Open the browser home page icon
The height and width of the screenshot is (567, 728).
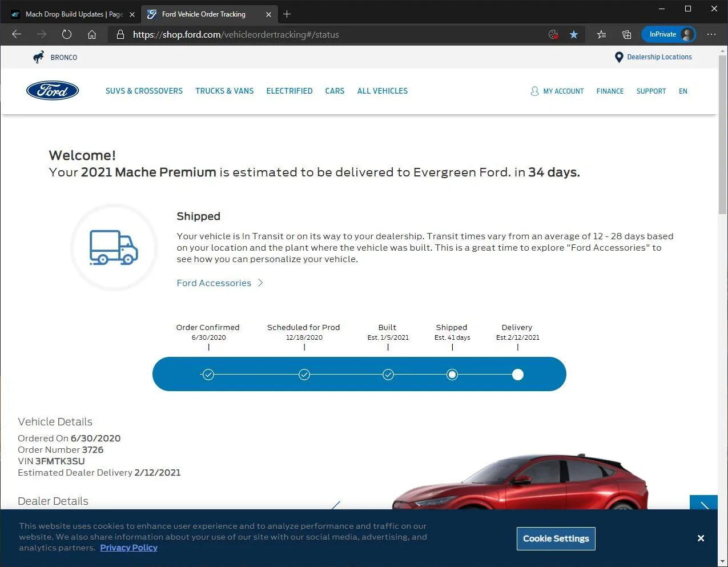click(x=92, y=34)
